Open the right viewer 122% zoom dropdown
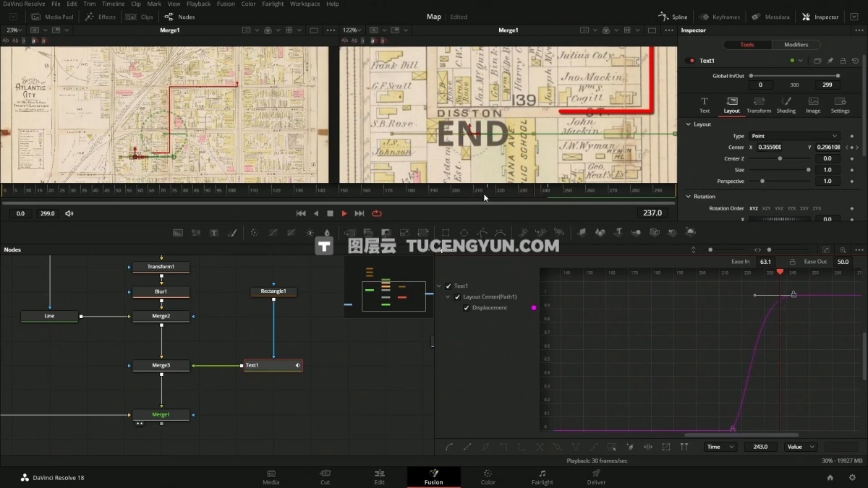 (x=352, y=30)
